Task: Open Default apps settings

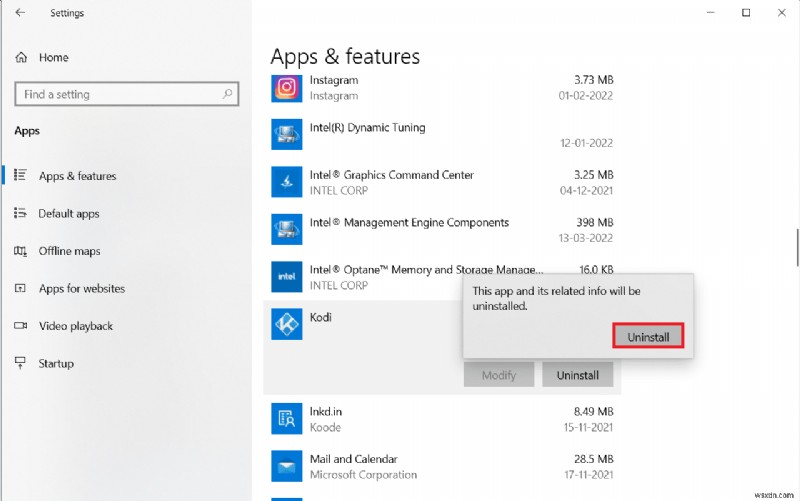Action: pos(70,213)
